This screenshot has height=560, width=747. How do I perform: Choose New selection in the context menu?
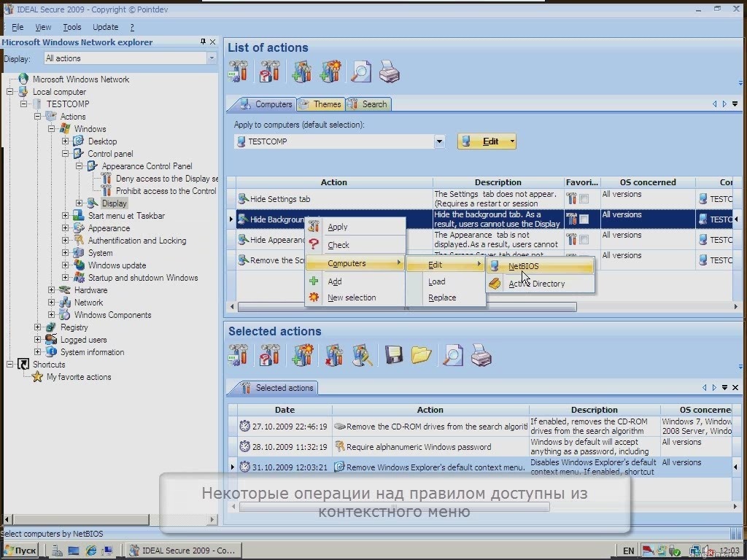[x=355, y=297]
